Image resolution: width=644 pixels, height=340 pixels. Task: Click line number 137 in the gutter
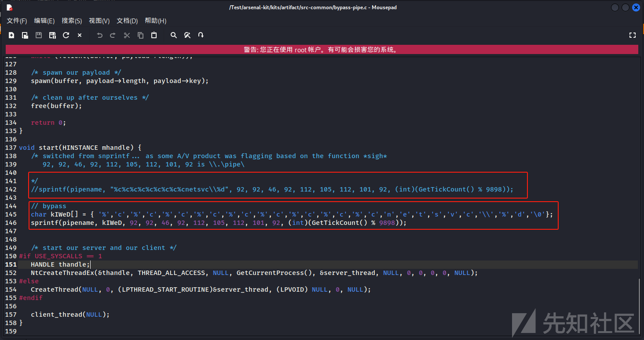coord(11,148)
